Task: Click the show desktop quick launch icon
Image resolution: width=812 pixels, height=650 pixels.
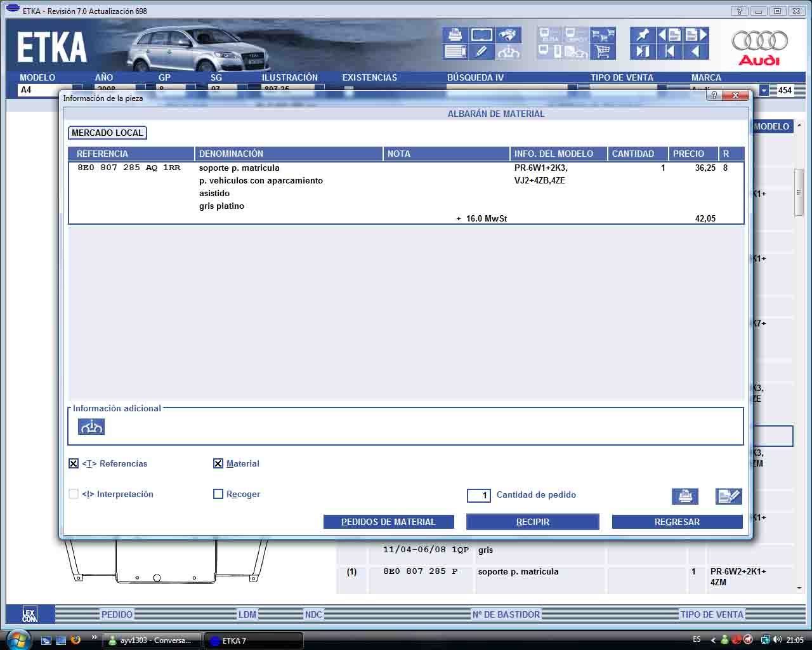Action: 46,640
